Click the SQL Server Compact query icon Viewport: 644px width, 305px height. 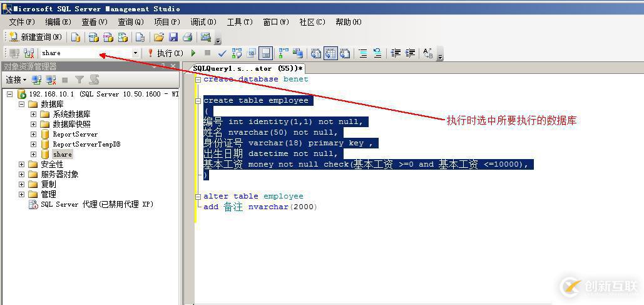click(140, 38)
